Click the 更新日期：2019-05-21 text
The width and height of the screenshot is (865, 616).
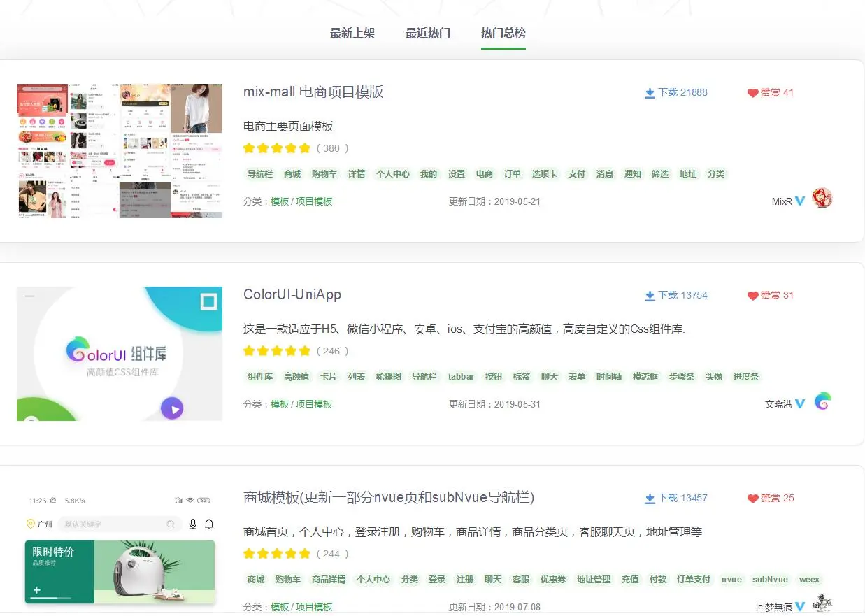point(494,201)
